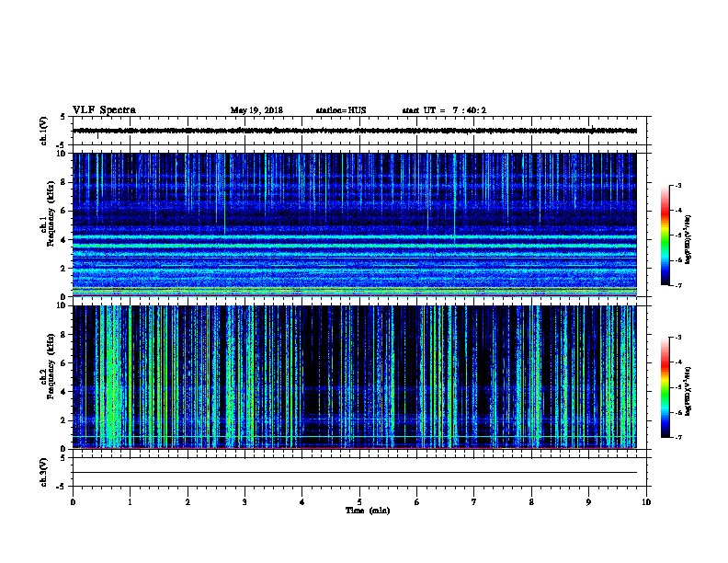The height and width of the screenshot is (563, 728).
Task: Click the 3 tick label on the Time axis
Action: 245,502
